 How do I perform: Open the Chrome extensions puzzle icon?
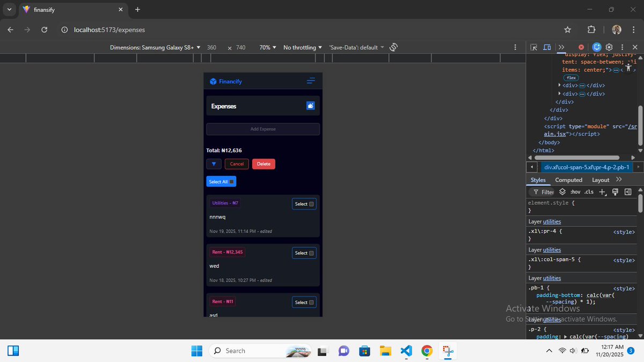tap(591, 29)
